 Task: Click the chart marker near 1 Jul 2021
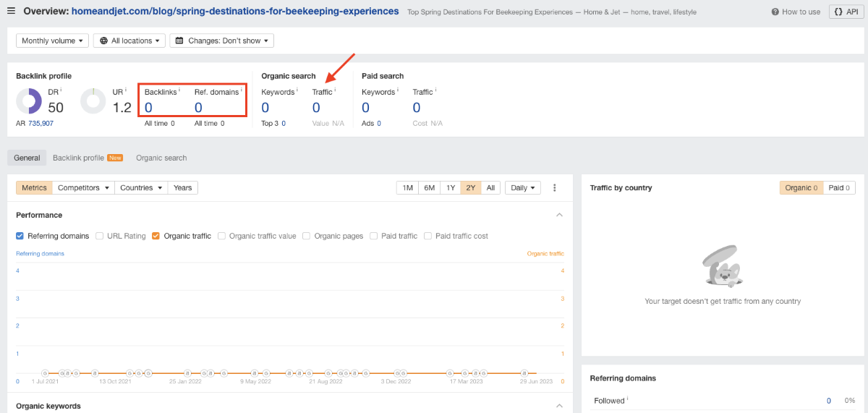tap(45, 373)
